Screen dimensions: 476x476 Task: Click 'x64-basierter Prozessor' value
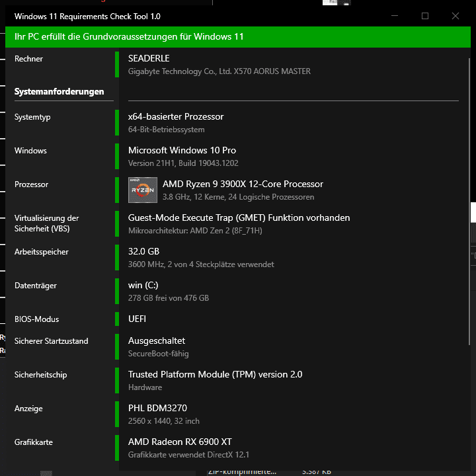click(176, 116)
